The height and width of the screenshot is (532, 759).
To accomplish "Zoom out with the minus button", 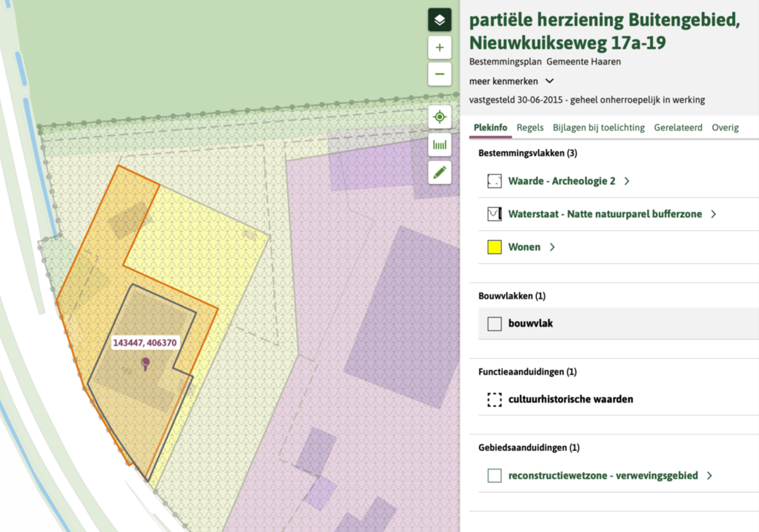I will point(439,74).
